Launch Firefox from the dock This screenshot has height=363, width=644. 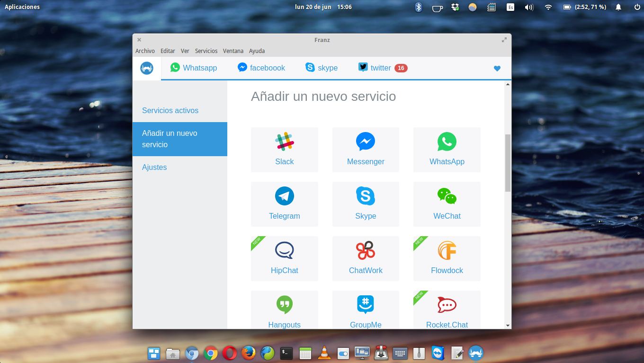click(249, 353)
